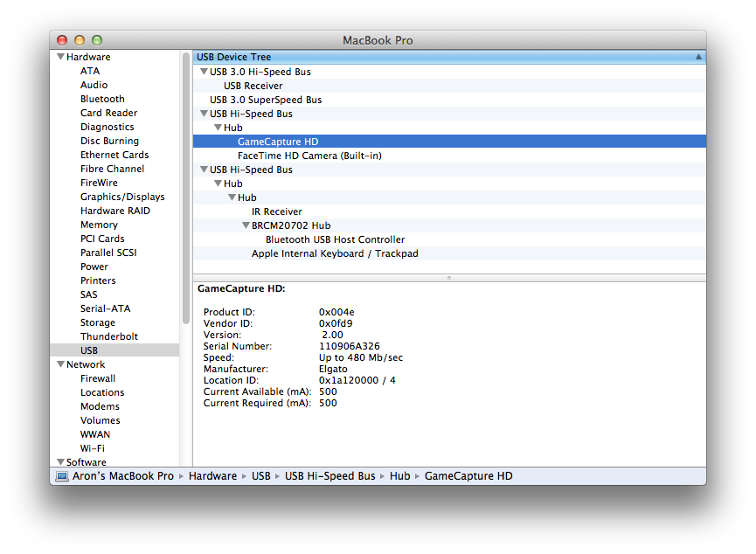756x554 pixels.
Task: Collapse the Hardware section triangle
Action: 61,57
